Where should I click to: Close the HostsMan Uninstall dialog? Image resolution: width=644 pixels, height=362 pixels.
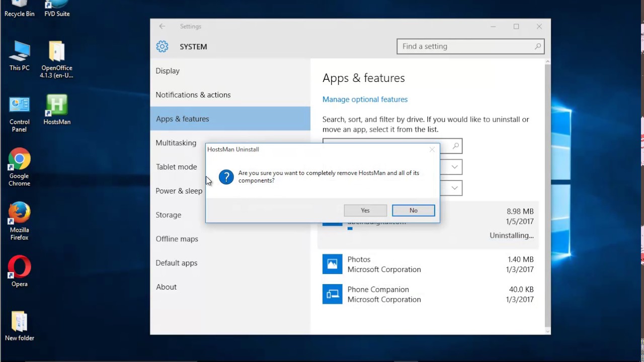[x=432, y=149]
